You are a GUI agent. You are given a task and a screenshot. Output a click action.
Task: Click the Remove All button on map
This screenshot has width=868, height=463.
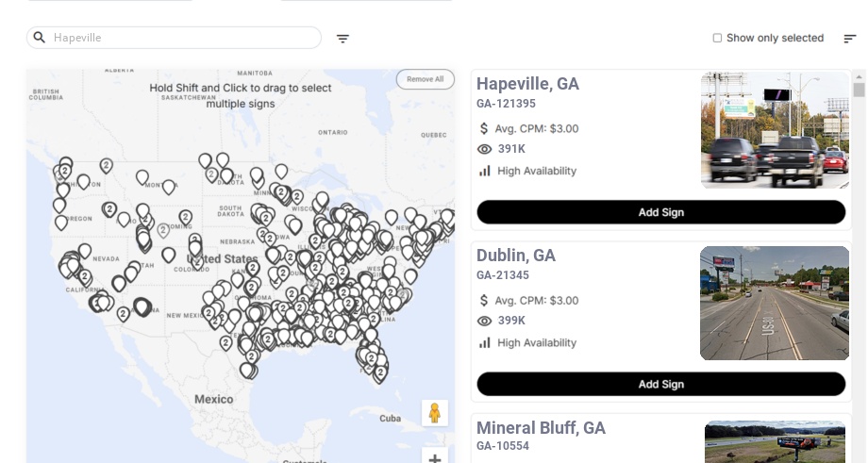[x=425, y=79]
